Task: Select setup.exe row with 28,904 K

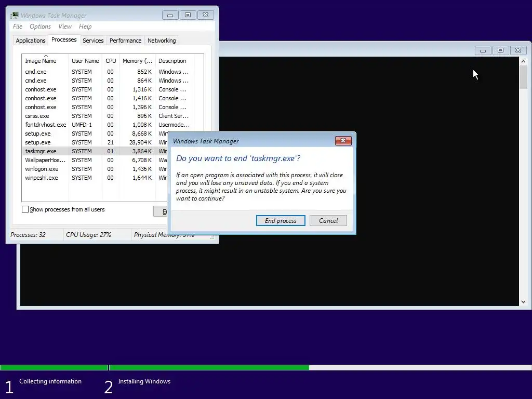Action: pos(95,142)
